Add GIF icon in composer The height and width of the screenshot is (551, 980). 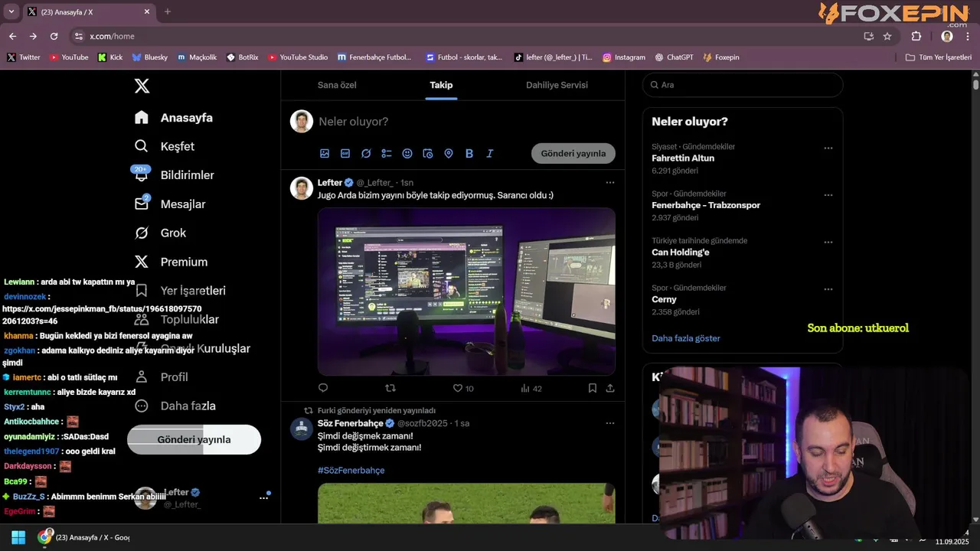(x=345, y=153)
